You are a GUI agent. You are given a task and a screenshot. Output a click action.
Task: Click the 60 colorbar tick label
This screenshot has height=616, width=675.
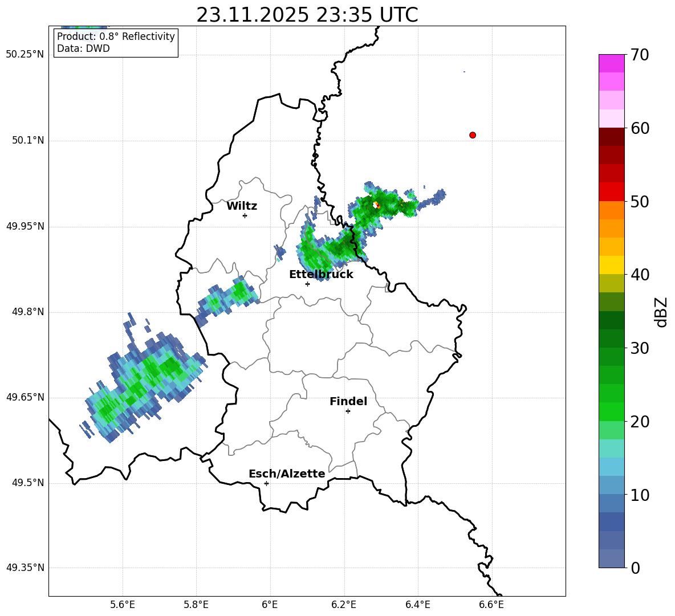[x=639, y=128]
